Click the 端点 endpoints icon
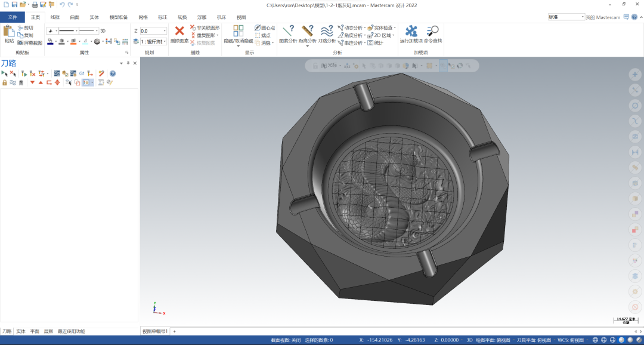644x345 pixels. click(258, 35)
